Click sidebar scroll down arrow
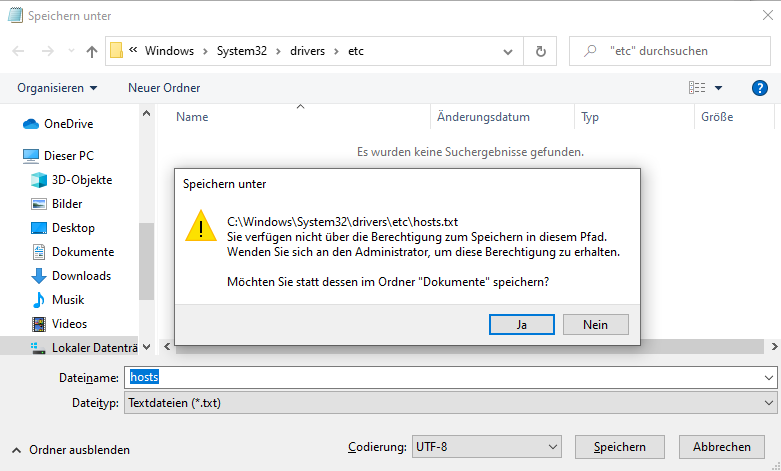 (x=146, y=347)
